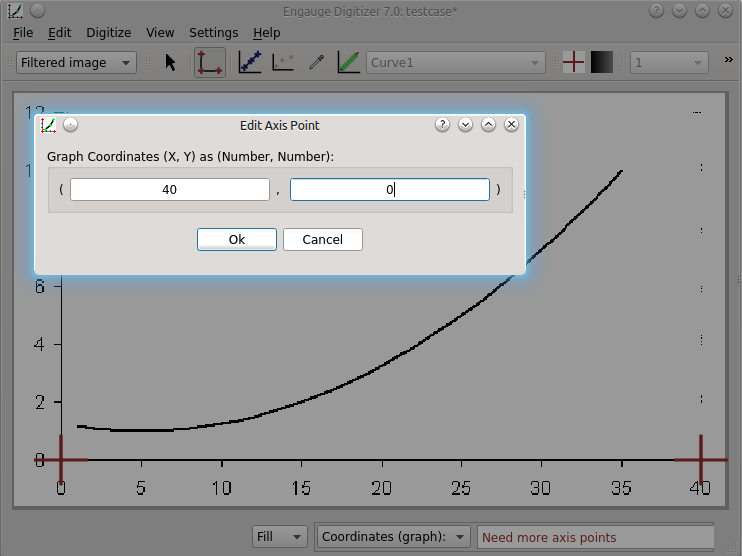
Task: Open the Settings menu
Action: point(213,32)
